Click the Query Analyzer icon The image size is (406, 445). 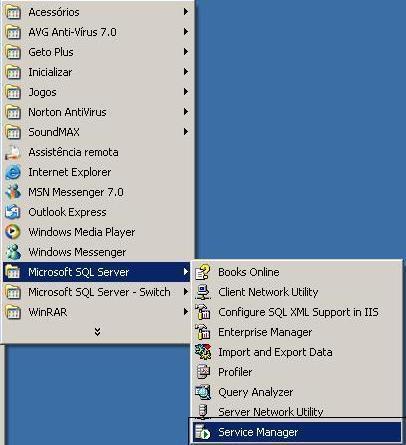[x=203, y=392]
